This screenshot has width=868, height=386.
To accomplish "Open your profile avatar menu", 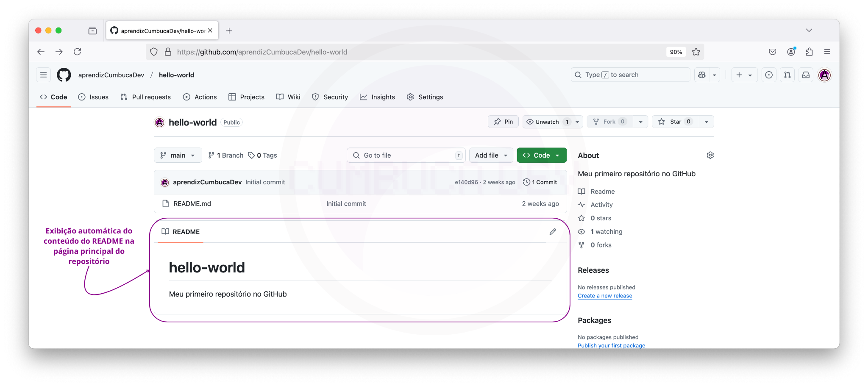I will (824, 75).
